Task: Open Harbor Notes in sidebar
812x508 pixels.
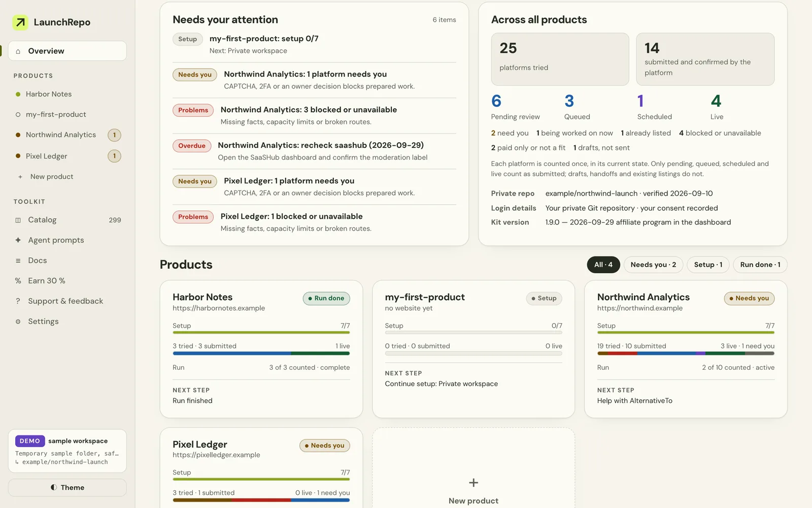Action: 67,94
